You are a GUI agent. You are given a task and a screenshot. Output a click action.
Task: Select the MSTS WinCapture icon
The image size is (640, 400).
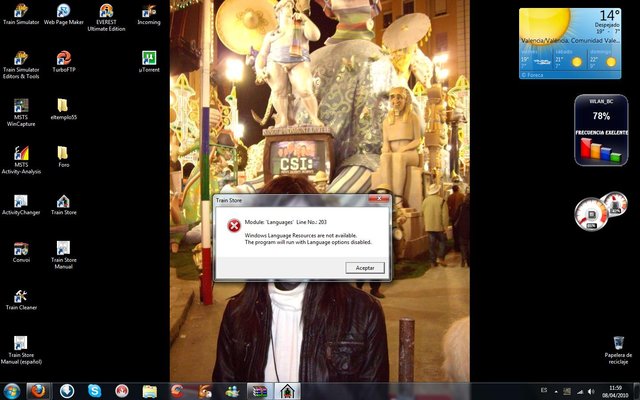pyautogui.click(x=21, y=106)
